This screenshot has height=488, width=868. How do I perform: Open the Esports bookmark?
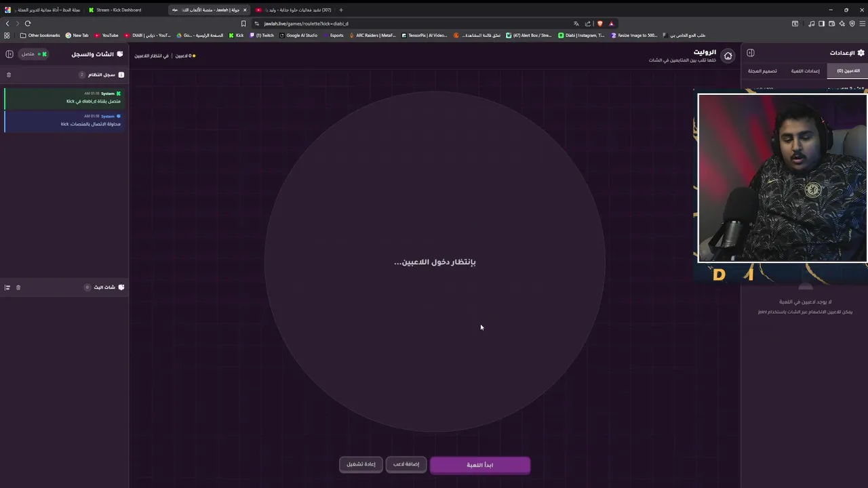coord(333,35)
